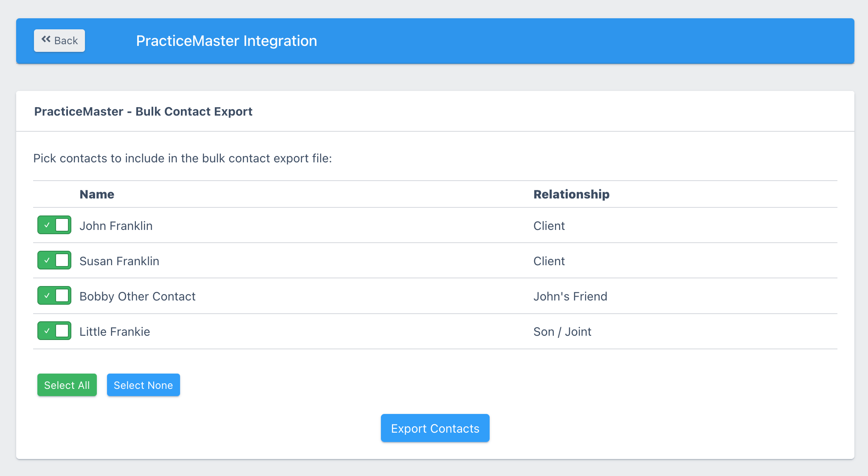Click the Susan Franklin name text
This screenshot has width=868, height=476.
tap(119, 261)
